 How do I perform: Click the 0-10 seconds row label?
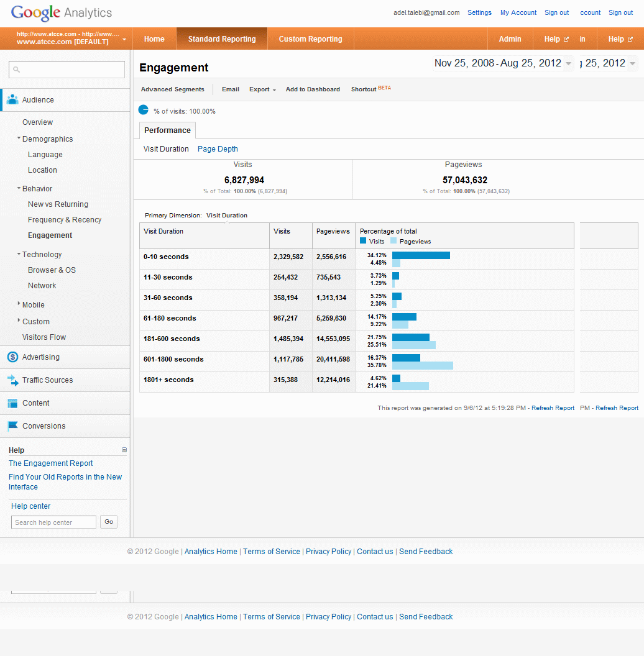tap(166, 257)
